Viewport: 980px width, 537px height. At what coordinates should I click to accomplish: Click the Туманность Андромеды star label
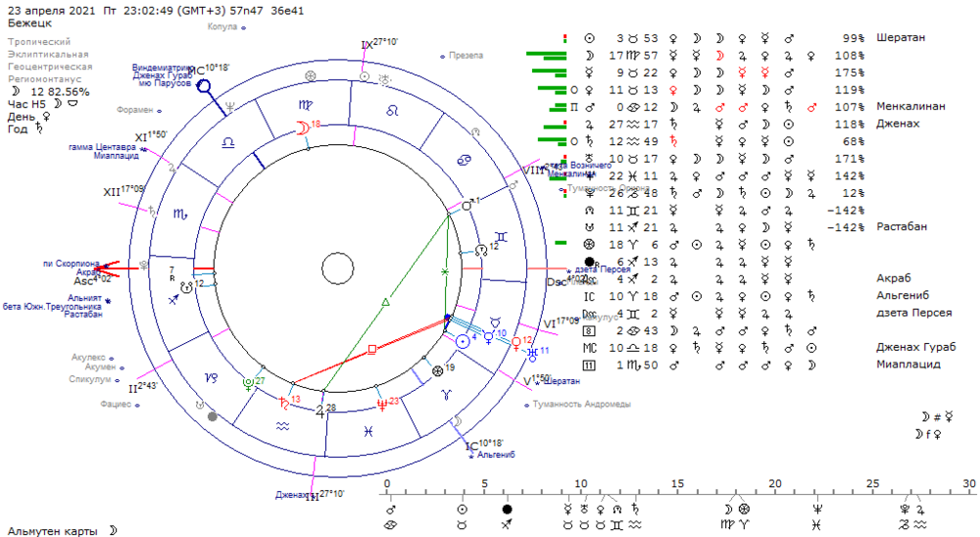(x=581, y=405)
